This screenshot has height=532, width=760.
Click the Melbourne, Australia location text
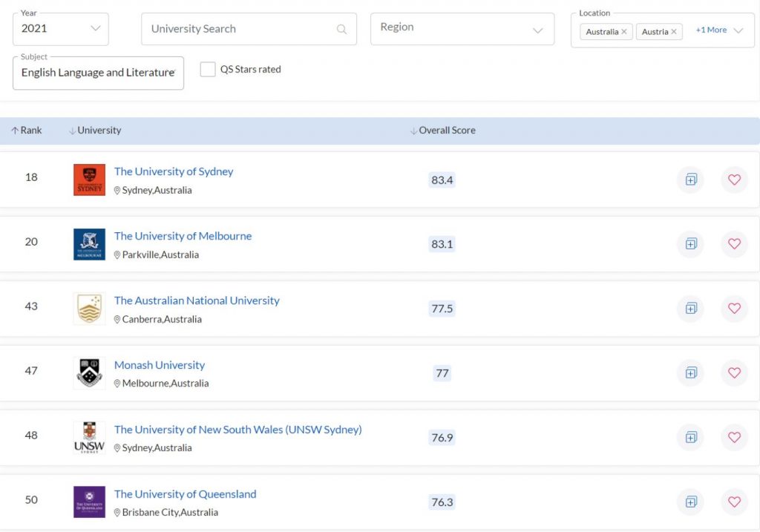click(161, 384)
